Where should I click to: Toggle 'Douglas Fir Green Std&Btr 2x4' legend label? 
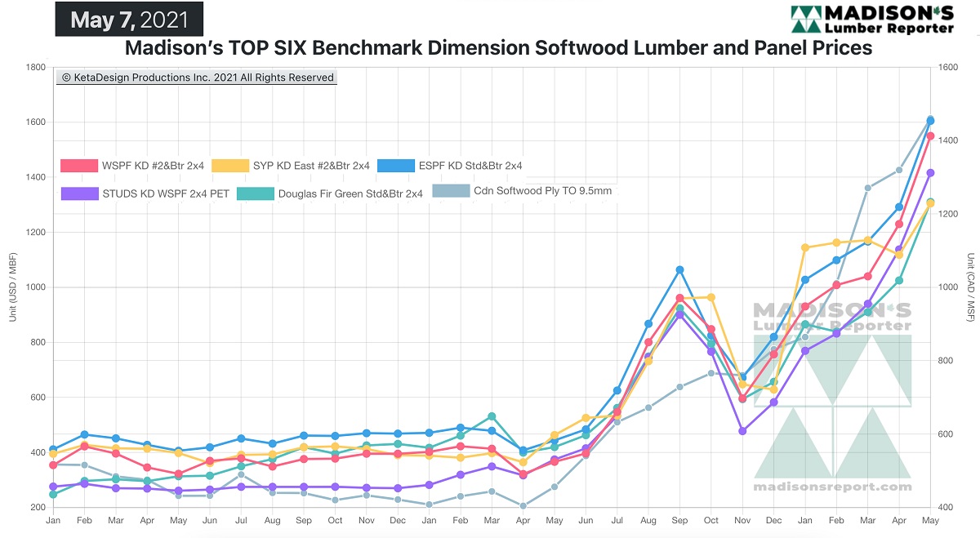click(x=350, y=193)
